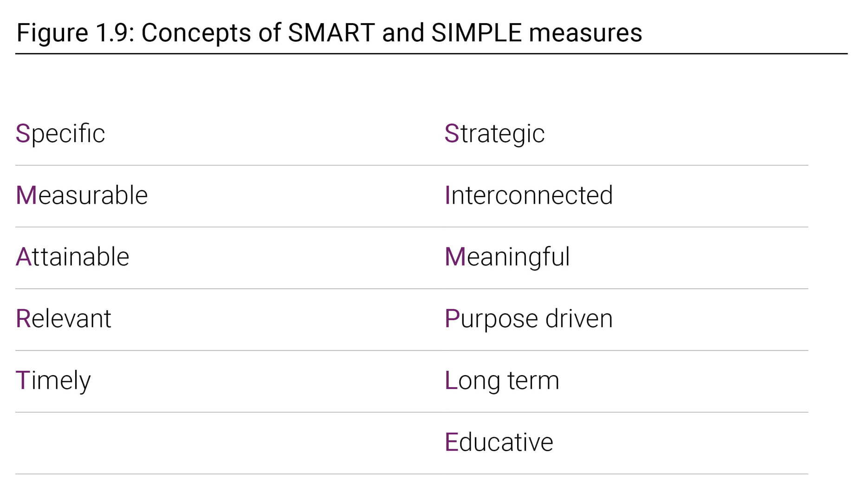Select the word 'Specific'
The image size is (868, 499).
click(x=60, y=134)
